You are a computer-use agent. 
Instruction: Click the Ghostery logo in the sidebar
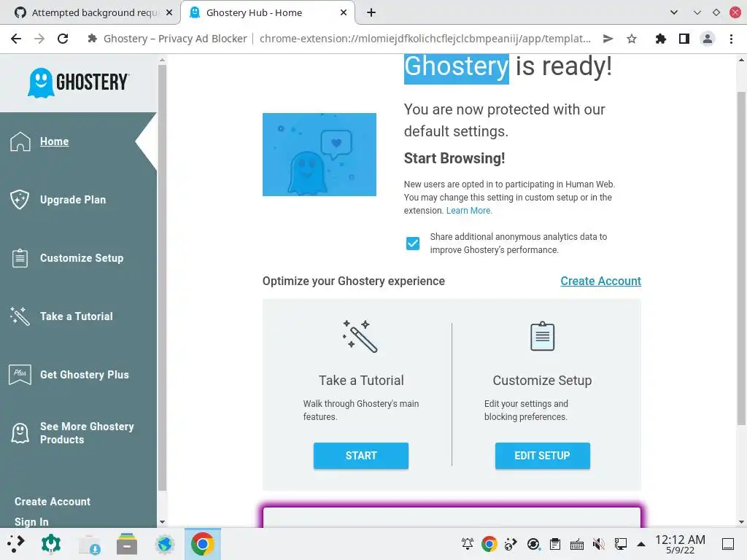click(79, 82)
